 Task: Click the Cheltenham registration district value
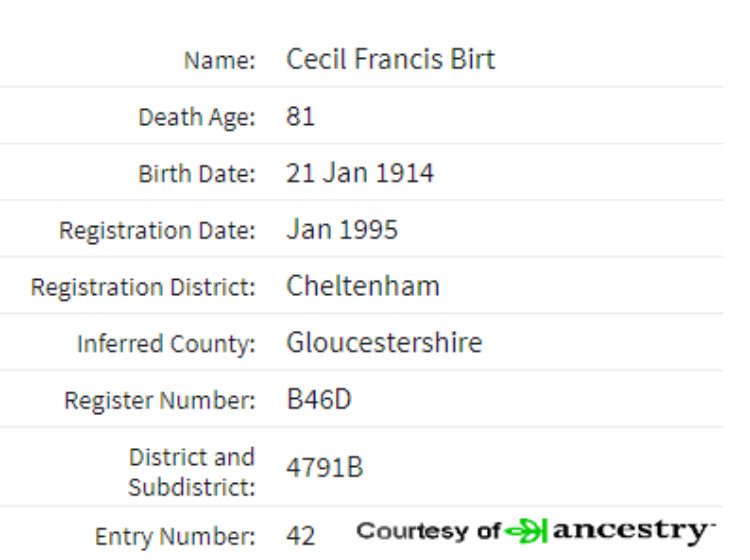[x=363, y=286]
